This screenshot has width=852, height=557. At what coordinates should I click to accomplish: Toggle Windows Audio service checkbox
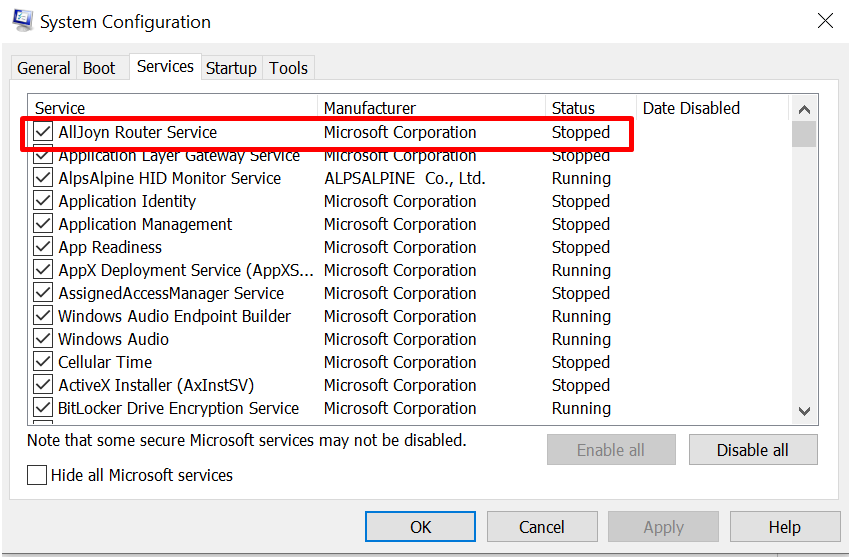coord(43,339)
